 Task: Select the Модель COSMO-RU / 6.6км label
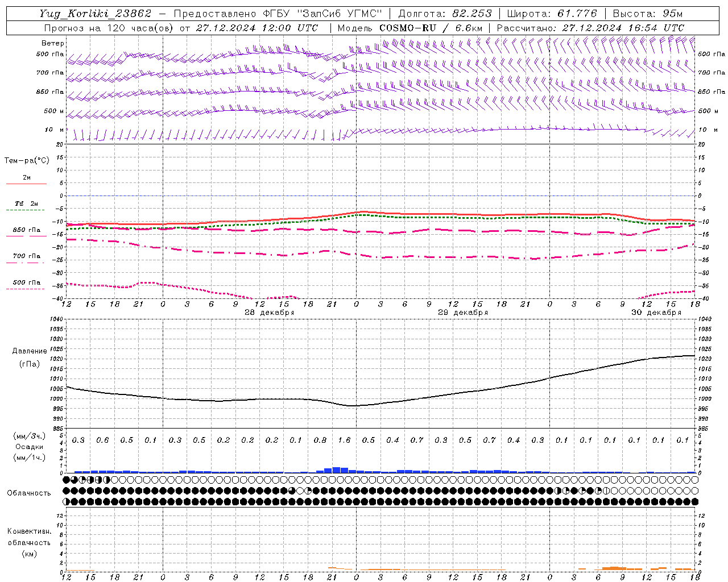(410, 28)
